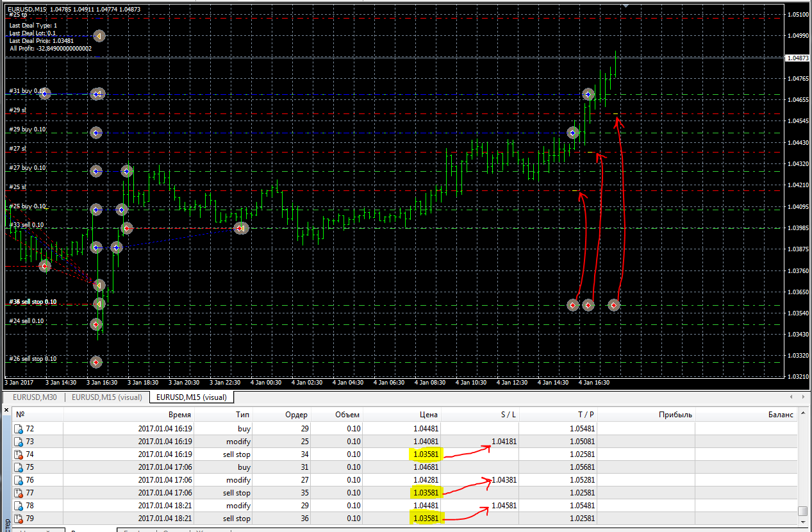The width and height of the screenshot is (812, 532).
Task: Click the sell stop icon in row 77
Action: [19, 493]
